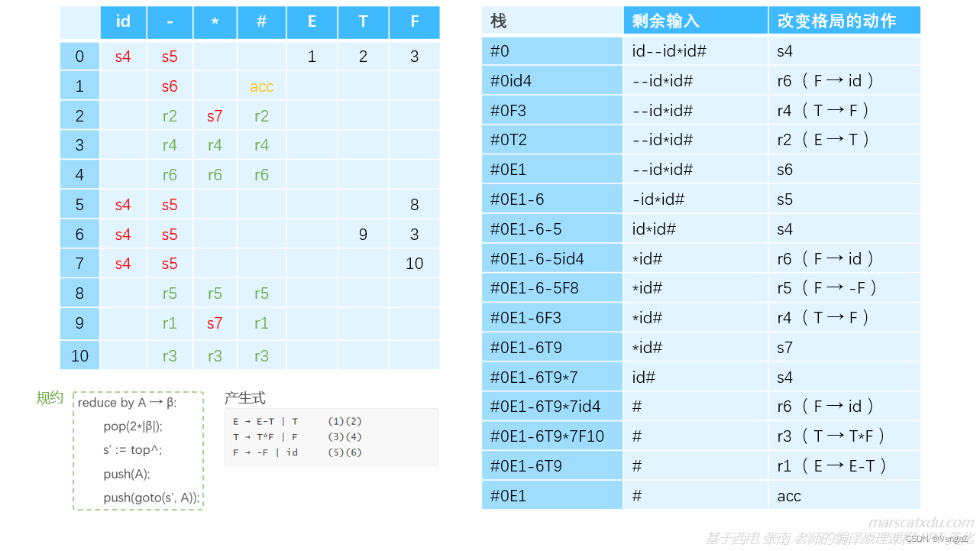980x551 pixels.
Task: Select the 'E' column header in parsing table
Action: [x=312, y=22]
